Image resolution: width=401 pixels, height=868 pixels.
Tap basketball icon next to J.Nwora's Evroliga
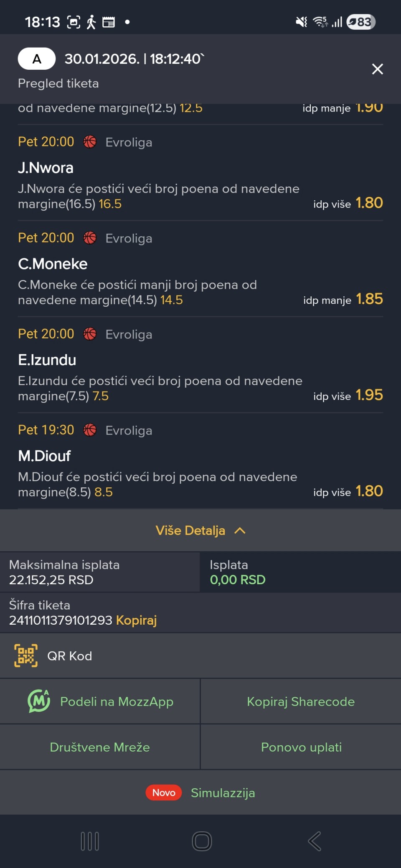pos(90,142)
